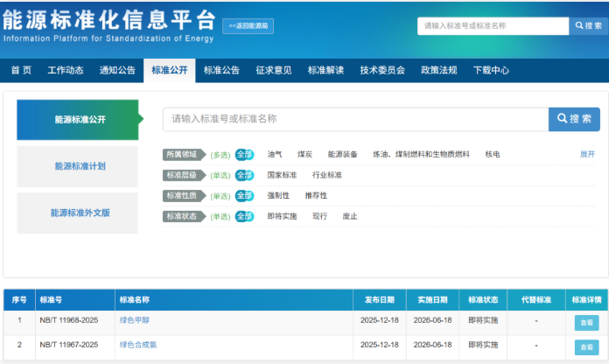Image resolution: width=609 pixels, height=364 pixels.
Task: Click 查看 button for NB/T 11967-2025
Action: (586, 345)
